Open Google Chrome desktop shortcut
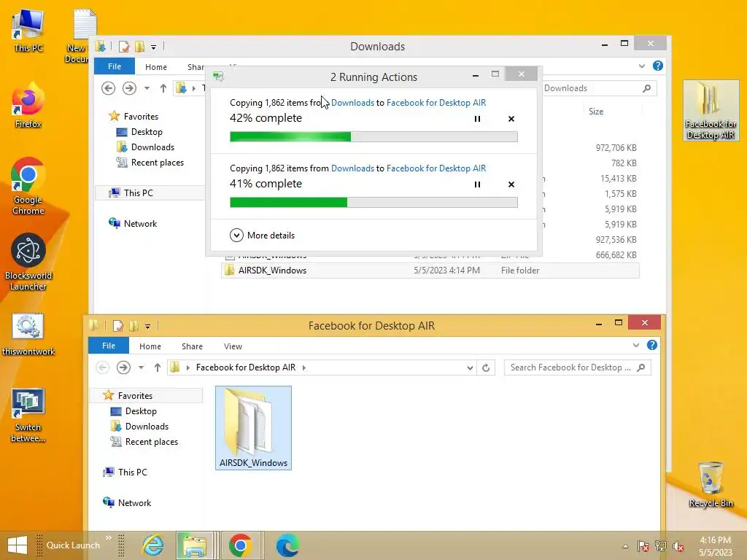The image size is (747, 560). [28, 186]
